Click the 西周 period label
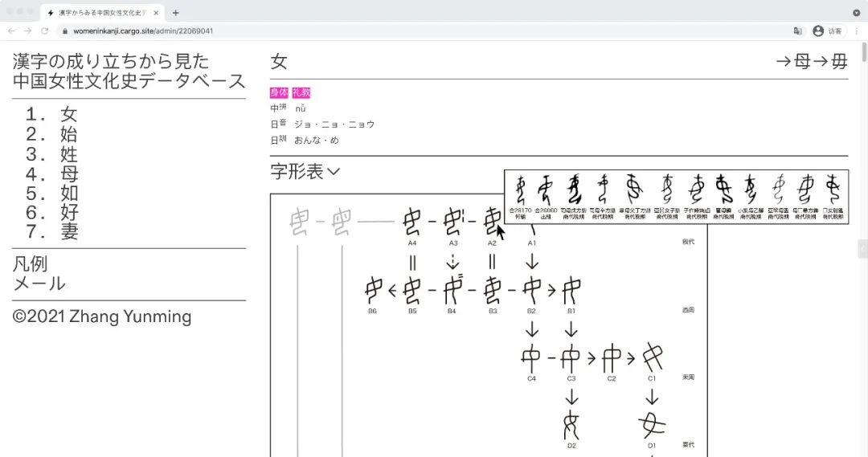 coord(688,310)
